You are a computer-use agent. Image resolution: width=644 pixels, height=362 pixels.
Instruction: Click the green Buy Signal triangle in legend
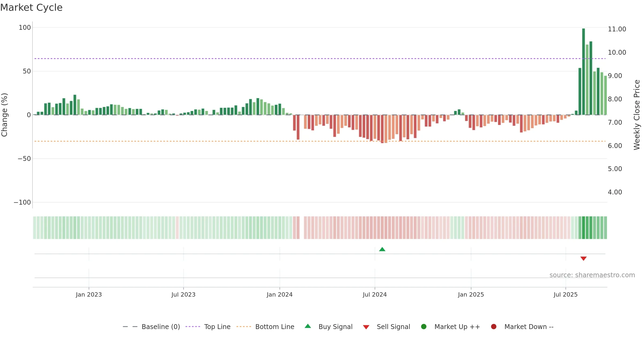click(308, 326)
